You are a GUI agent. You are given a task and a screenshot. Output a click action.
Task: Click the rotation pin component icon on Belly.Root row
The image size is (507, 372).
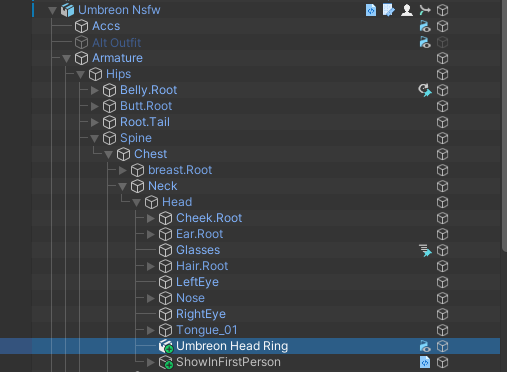click(x=425, y=90)
